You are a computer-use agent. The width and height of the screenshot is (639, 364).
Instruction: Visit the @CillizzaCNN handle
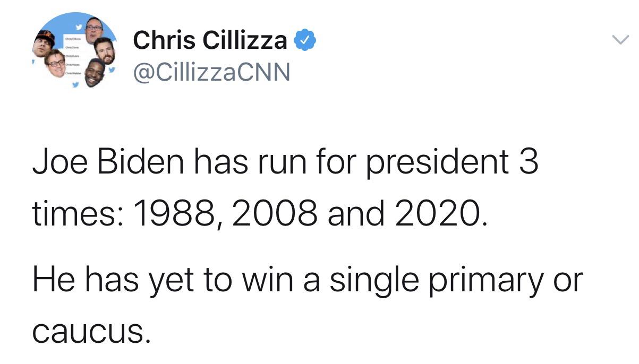coord(211,72)
